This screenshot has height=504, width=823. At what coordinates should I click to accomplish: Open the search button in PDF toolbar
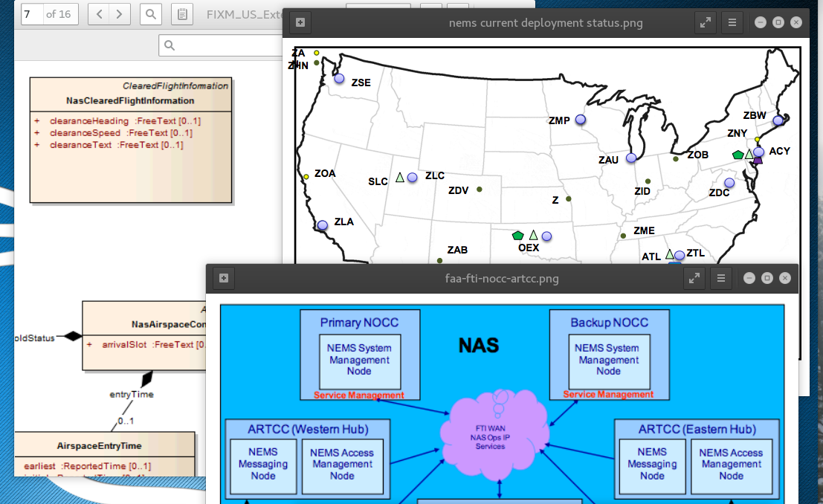coord(151,14)
